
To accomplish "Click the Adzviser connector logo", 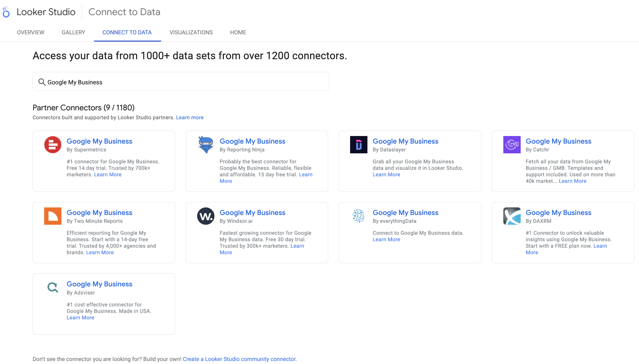I will pyautogui.click(x=53, y=287).
